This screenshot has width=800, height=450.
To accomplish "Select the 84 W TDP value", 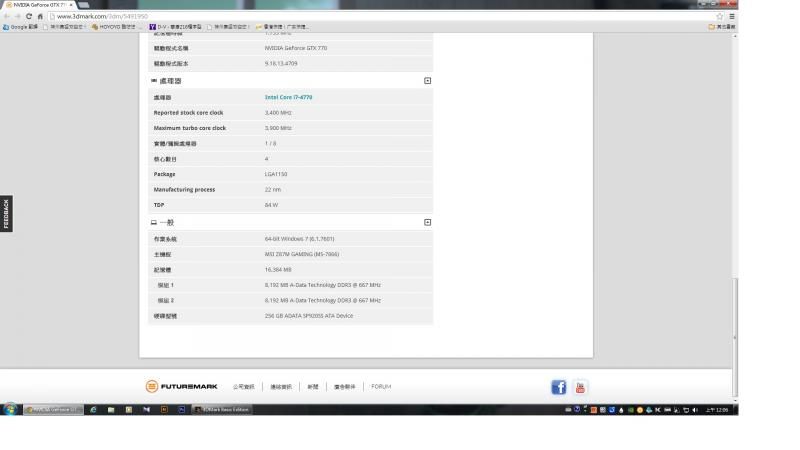I will [271, 205].
